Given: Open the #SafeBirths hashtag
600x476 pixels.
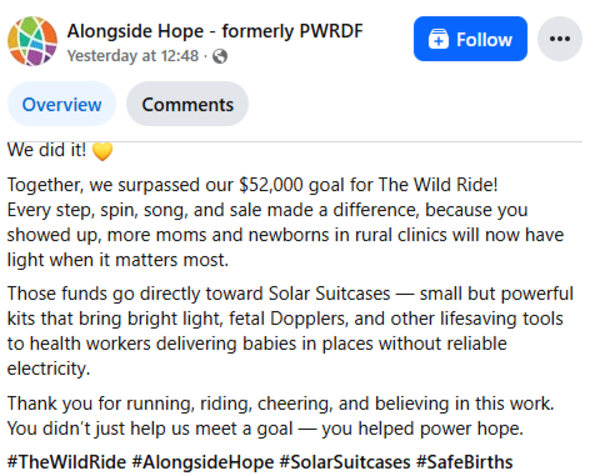Looking at the screenshot, I should (464, 462).
